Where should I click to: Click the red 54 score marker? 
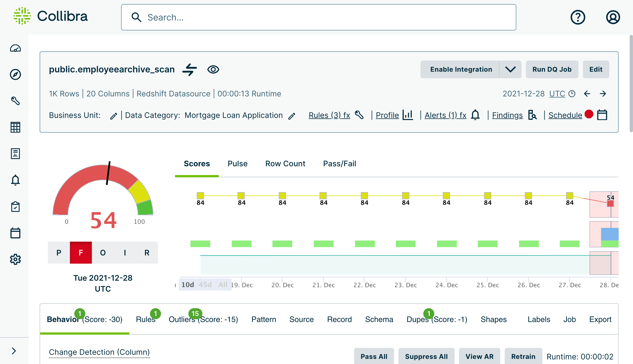[610, 203]
